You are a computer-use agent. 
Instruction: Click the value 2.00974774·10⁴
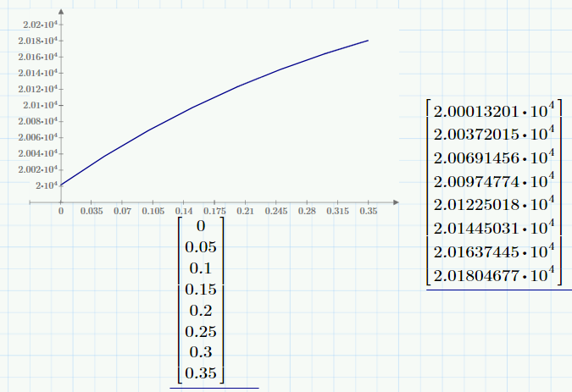(494, 180)
